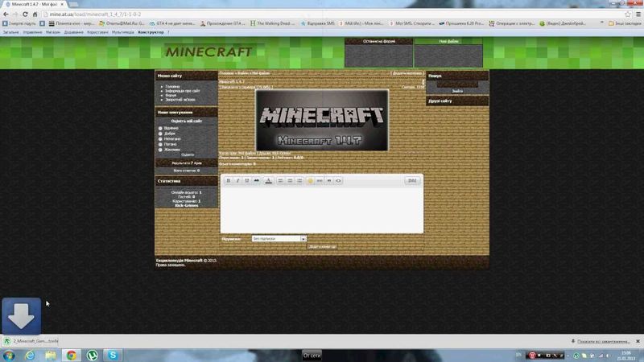Open the 'Загальне' admin bar menu
The image size is (644, 362).
[x=10, y=32]
